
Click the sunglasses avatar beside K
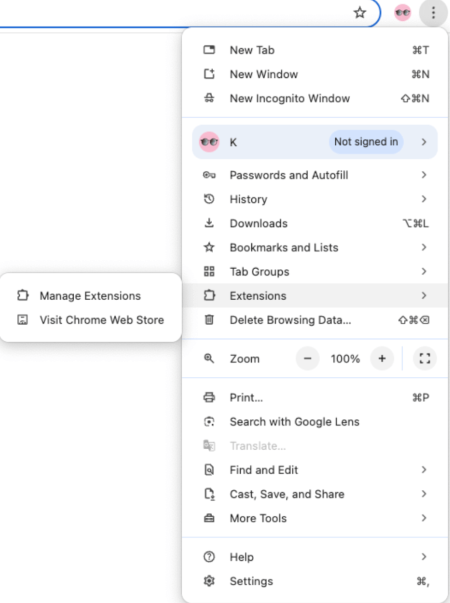pyautogui.click(x=209, y=142)
